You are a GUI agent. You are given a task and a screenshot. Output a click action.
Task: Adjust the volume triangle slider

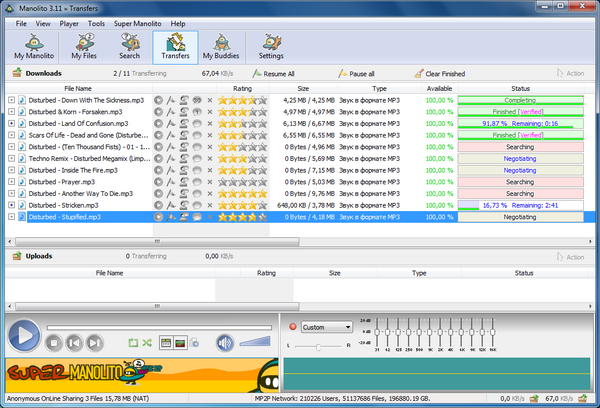pyautogui.click(x=255, y=341)
